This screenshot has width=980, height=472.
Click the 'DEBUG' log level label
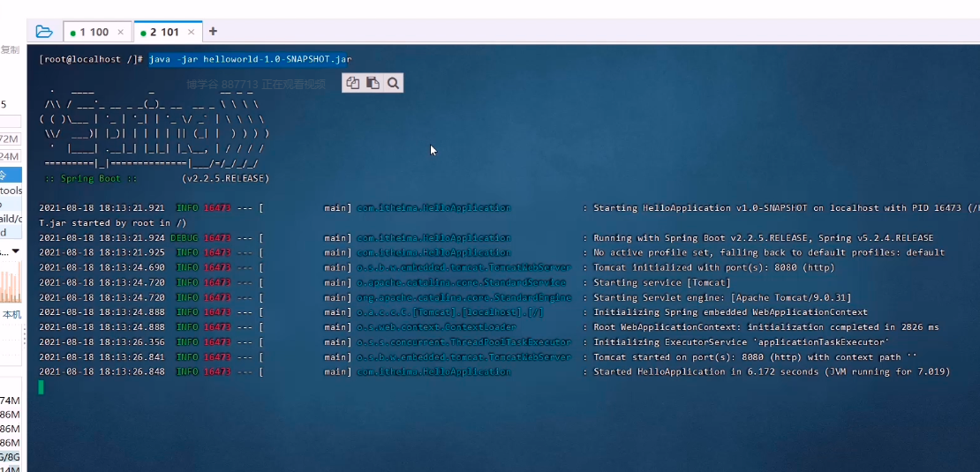tap(183, 238)
